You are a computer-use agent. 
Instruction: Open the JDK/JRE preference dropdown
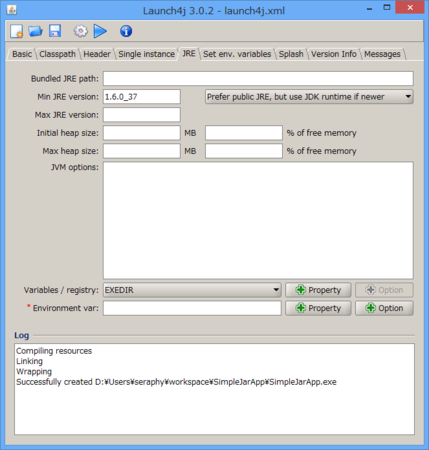(x=309, y=97)
